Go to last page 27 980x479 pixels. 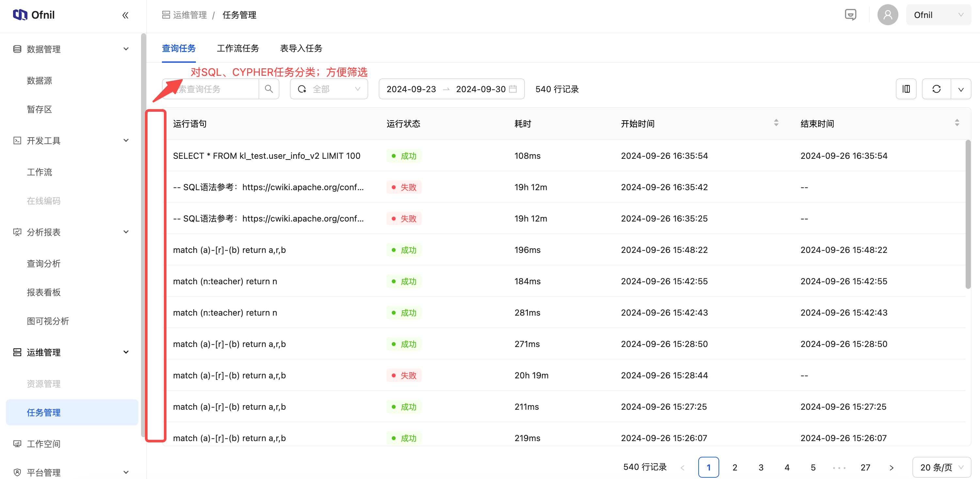tap(865, 467)
